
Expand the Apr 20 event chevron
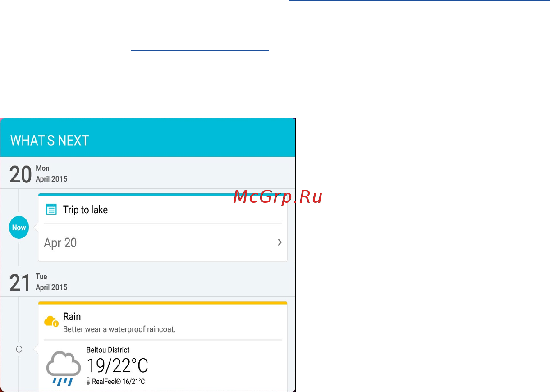(280, 242)
